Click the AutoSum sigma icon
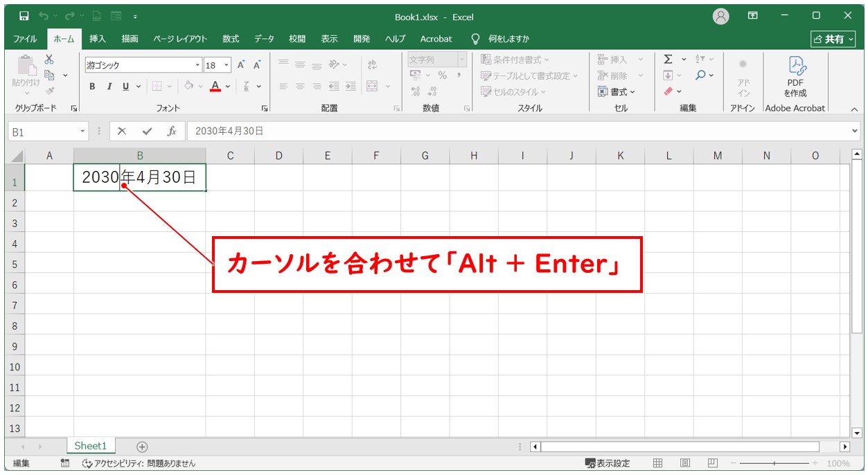This screenshot has width=868, height=475. click(x=668, y=60)
